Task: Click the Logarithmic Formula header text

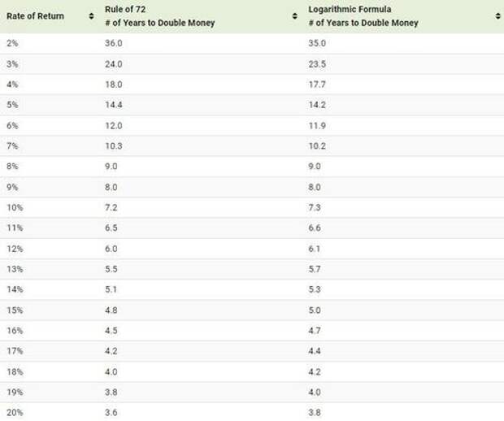Action: pos(350,9)
